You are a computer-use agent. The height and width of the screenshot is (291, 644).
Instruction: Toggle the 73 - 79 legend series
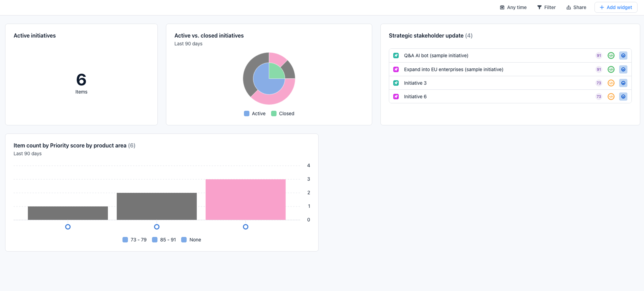pos(138,240)
